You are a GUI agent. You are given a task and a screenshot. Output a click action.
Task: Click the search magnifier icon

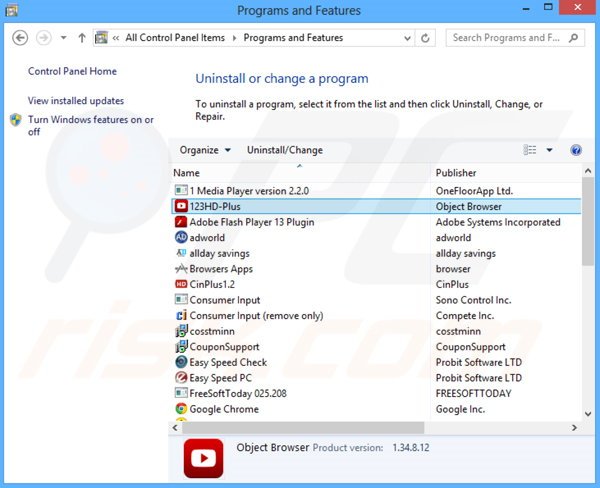573,38
